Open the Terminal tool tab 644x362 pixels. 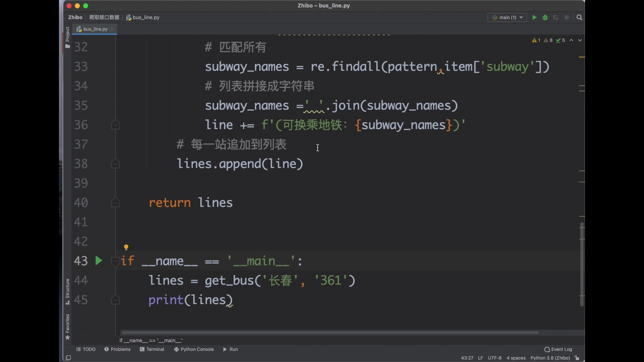click(x=152, y=349)
